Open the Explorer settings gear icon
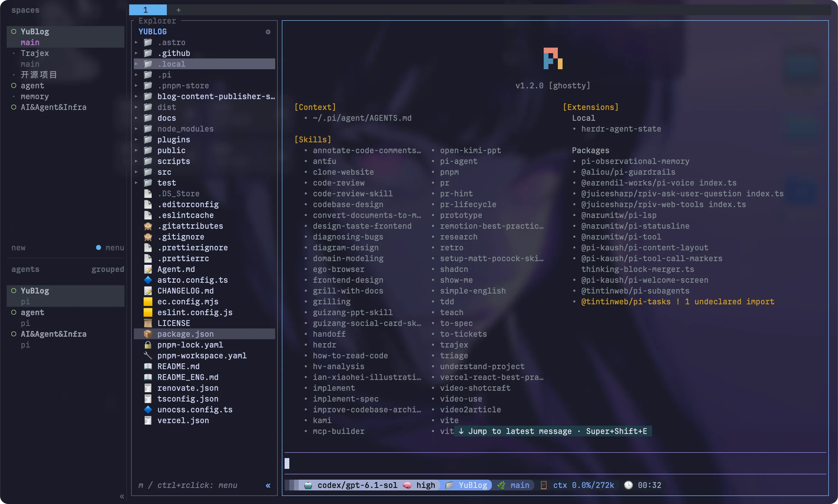The height and width of the screenshot is (504, 838). (x=268, y=32)
